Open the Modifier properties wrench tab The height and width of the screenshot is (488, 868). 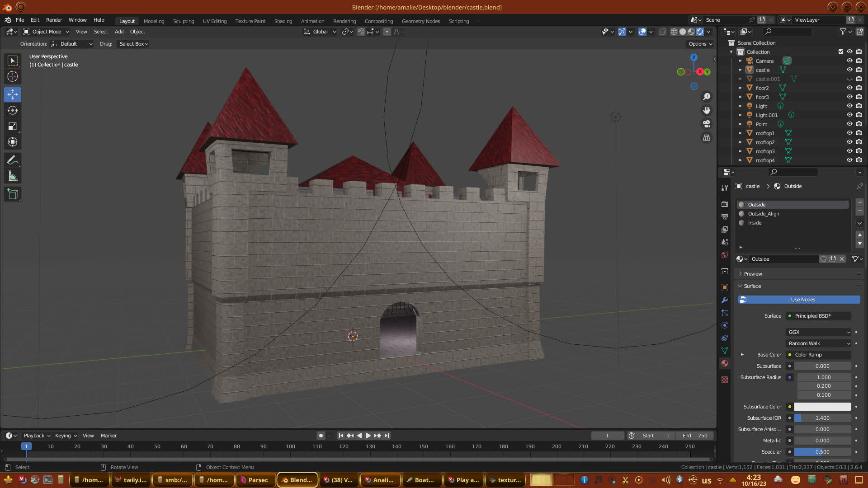(725, 300)
